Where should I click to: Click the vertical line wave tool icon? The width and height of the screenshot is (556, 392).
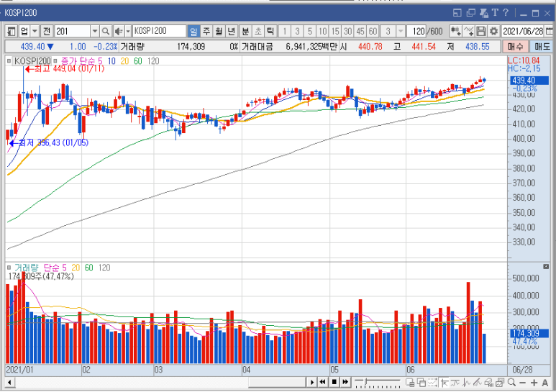466,383
